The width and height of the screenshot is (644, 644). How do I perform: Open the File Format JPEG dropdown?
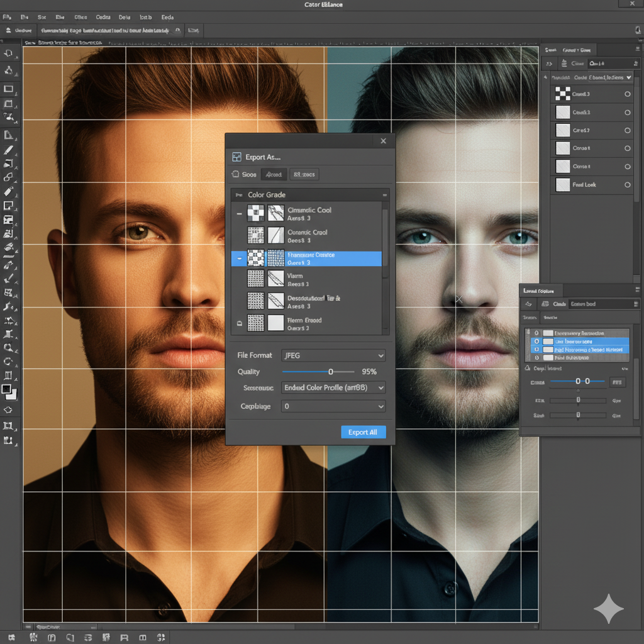click(x=333, y=355)
